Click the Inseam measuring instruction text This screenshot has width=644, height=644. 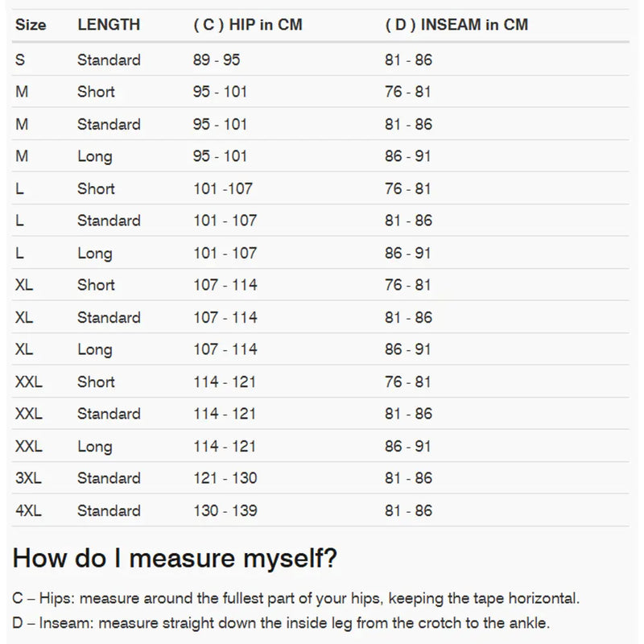click(x=281, y=623)
